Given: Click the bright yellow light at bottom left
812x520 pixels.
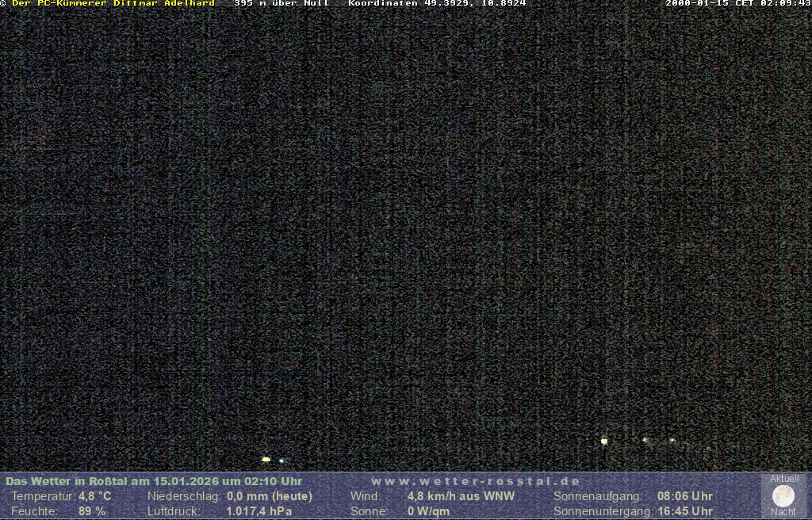Looking at the screenshot, I should 266,459.
